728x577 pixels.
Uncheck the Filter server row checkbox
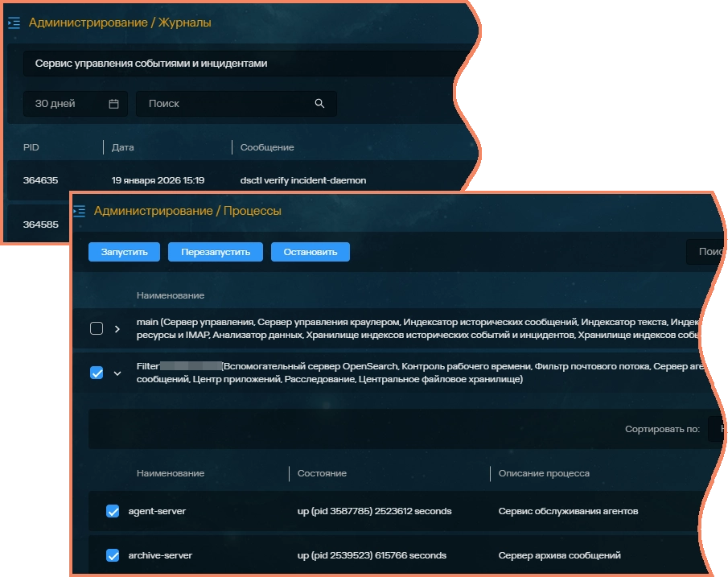tap(97, 373)
